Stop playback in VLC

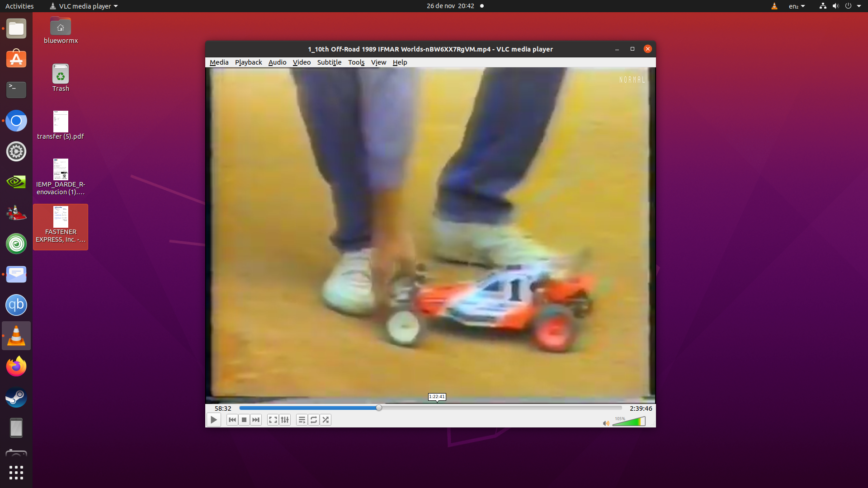click(244, 420)
